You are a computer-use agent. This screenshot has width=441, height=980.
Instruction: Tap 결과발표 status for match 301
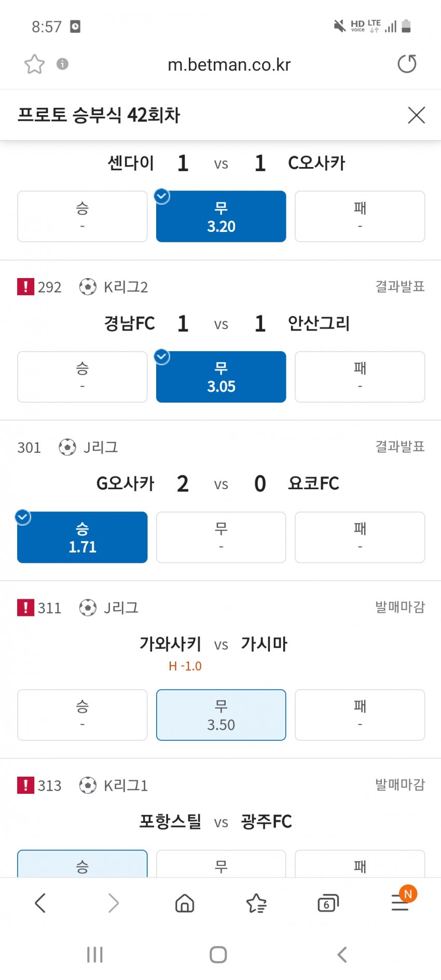pyautogui.click(x=399, y=447)
